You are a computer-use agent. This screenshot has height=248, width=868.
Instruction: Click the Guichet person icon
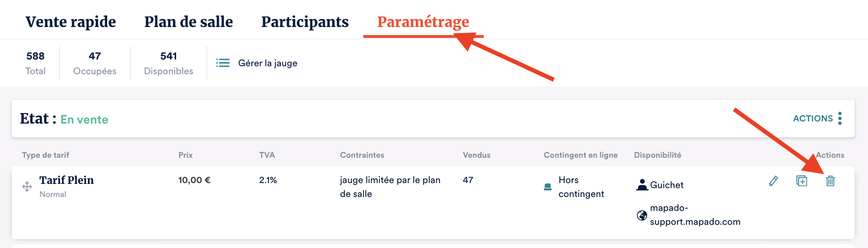point(642,185)
